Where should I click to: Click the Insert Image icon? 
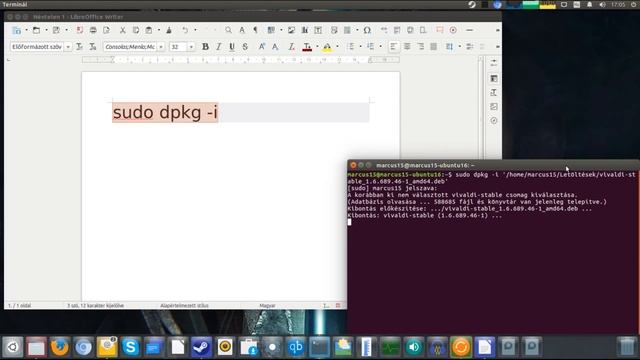click(x=291, y=30)
